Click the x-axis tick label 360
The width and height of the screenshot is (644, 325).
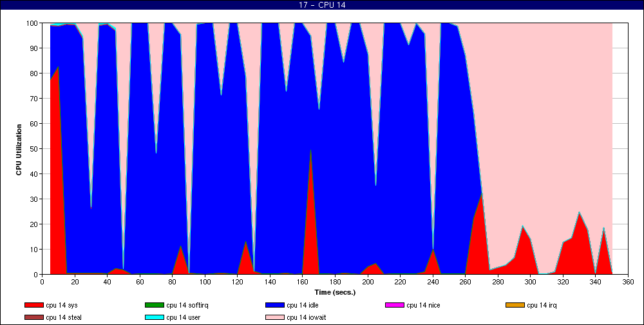(628, 282)
